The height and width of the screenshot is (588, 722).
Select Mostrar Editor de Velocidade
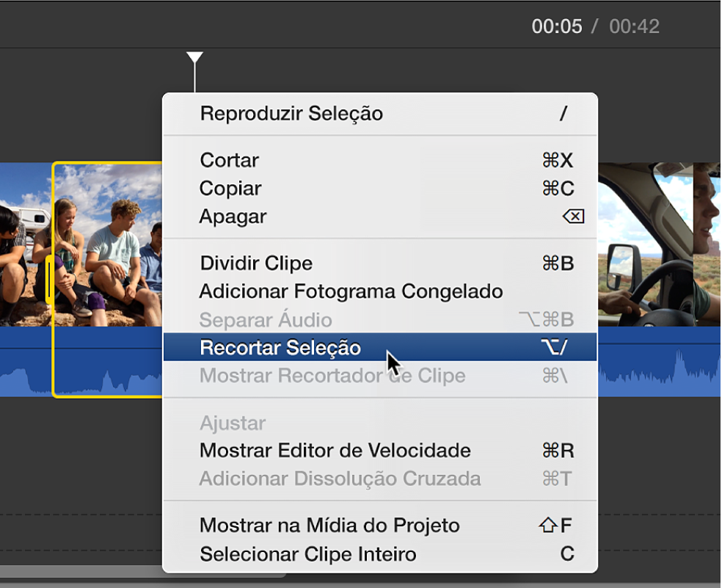380,451
